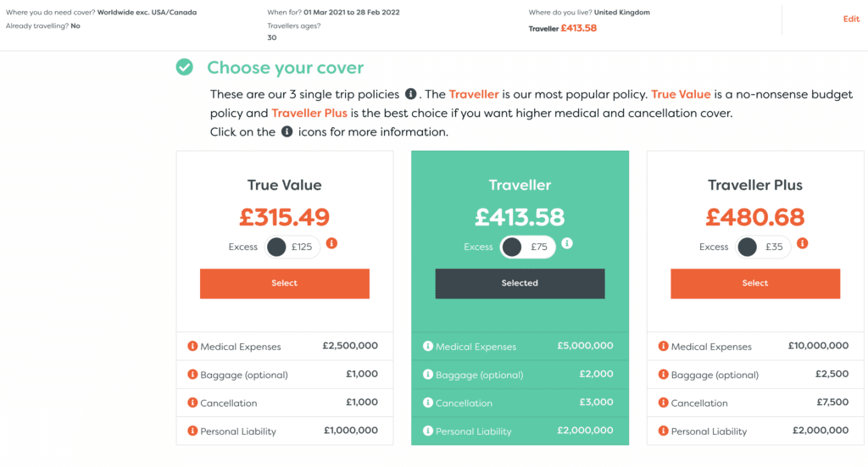Toggle the Traveller Plus £35 excess switch
868x467 pixels.
pos(763,247)
